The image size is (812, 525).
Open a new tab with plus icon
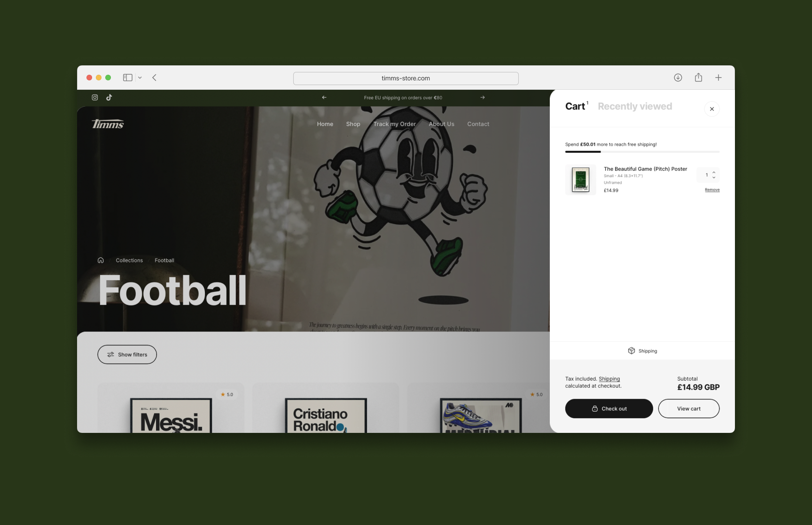click(718, 78)
